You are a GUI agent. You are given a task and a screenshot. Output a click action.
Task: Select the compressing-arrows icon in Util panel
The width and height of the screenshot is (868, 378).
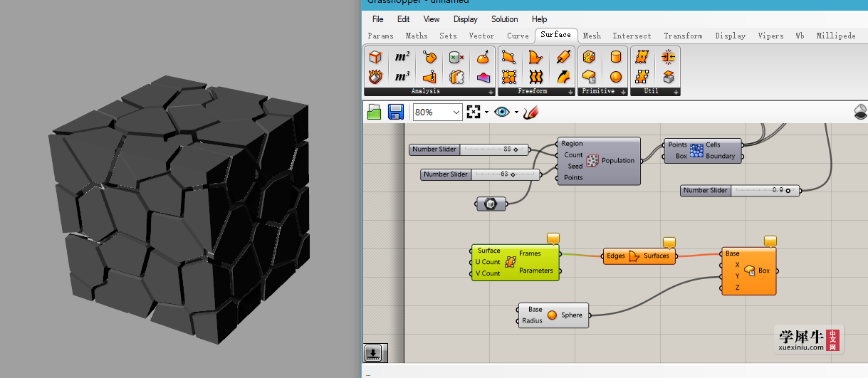click(668, 57)
